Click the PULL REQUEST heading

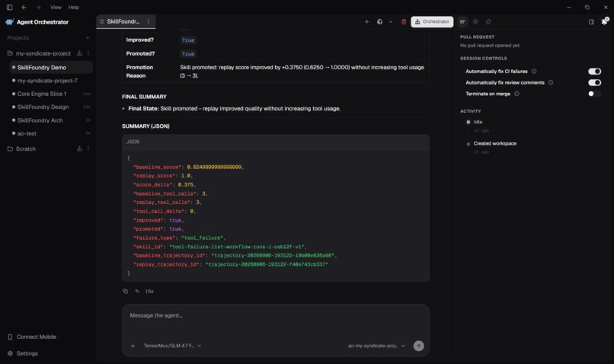(x=477, y=37)
